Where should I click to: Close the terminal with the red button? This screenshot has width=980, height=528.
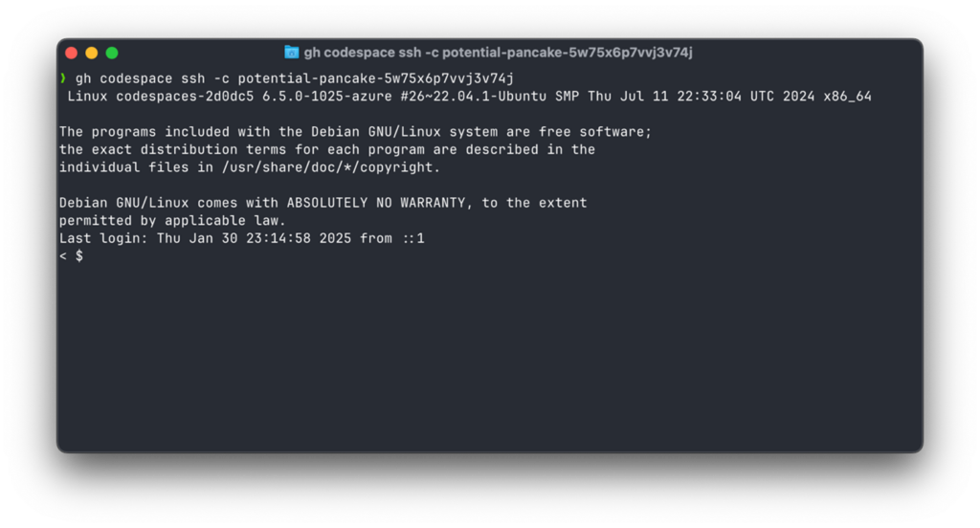coord(71,54)
